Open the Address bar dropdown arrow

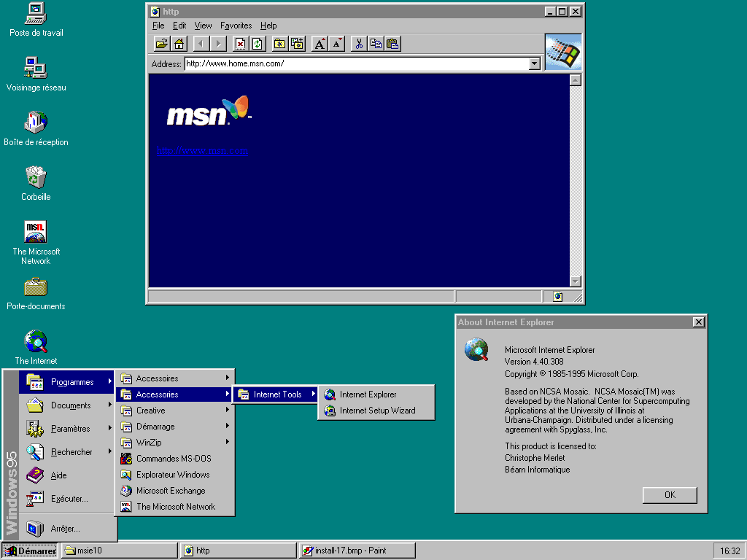point(534,64)
